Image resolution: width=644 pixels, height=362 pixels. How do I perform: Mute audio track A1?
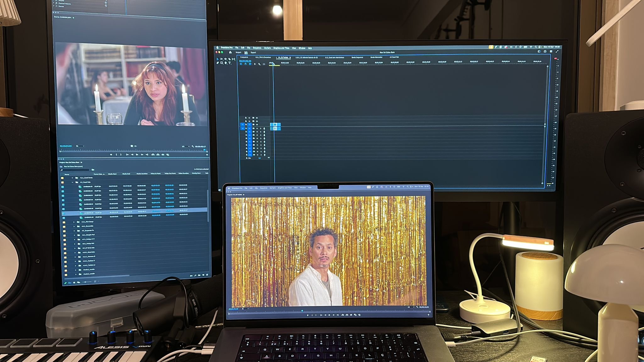pyautogui.click(x=257, y=129)
